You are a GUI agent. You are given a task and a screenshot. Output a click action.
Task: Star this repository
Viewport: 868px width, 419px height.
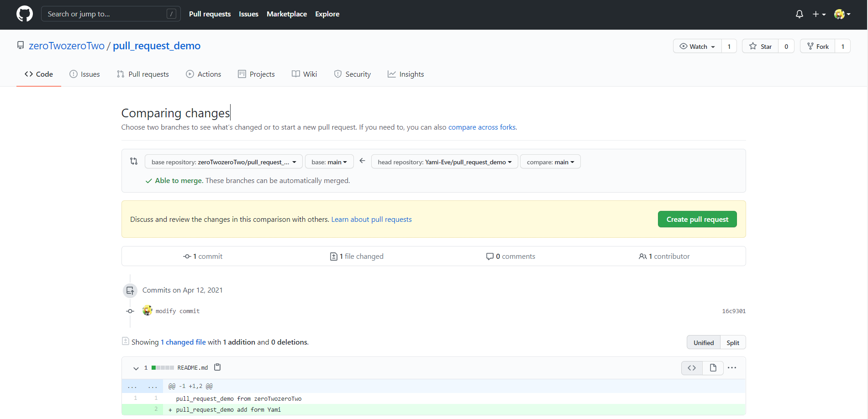click(760, 46)
